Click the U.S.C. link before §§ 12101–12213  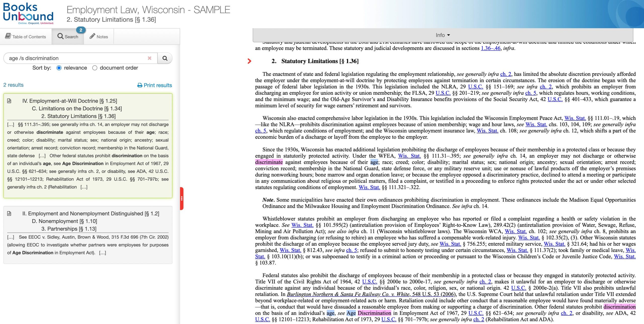(263, 319)
